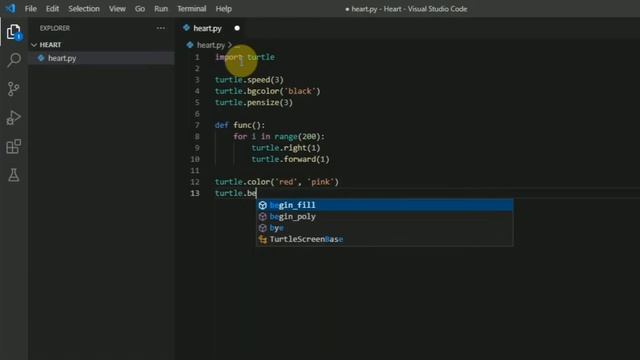The width and height of the screenshot is (640, 360).
Task: Select heart.py in the Explorer tree
Action: pyautogui.click(x=101, y=58)
